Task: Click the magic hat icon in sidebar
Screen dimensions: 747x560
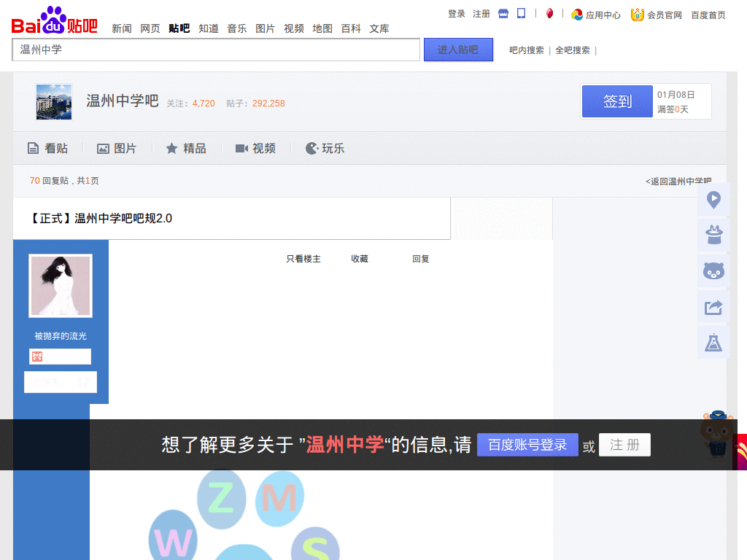Action: 713,235
